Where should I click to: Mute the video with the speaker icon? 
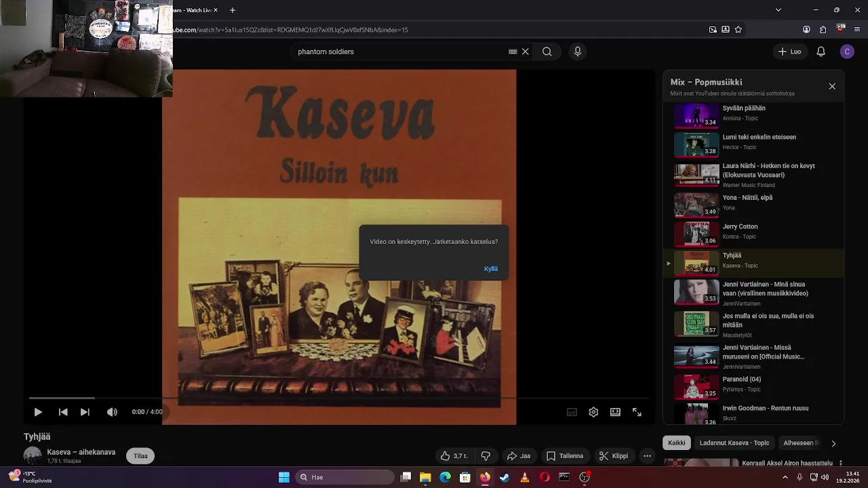tap(112, 412)
